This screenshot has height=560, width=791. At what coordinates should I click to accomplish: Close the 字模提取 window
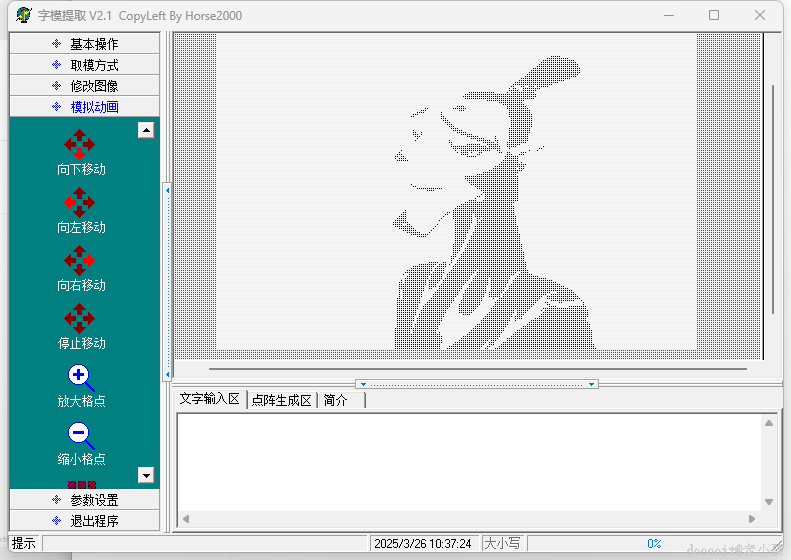pos(760,15)
